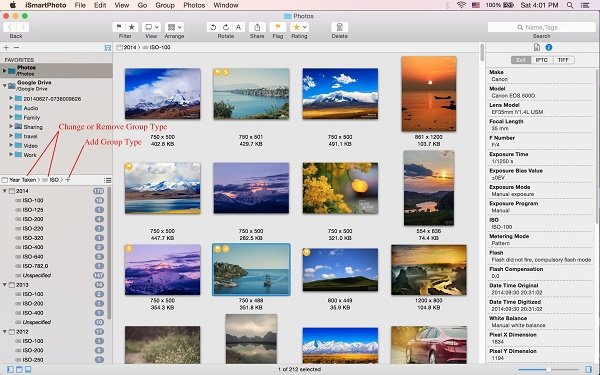Open the Notification Center icon

[x=585, y=5]
